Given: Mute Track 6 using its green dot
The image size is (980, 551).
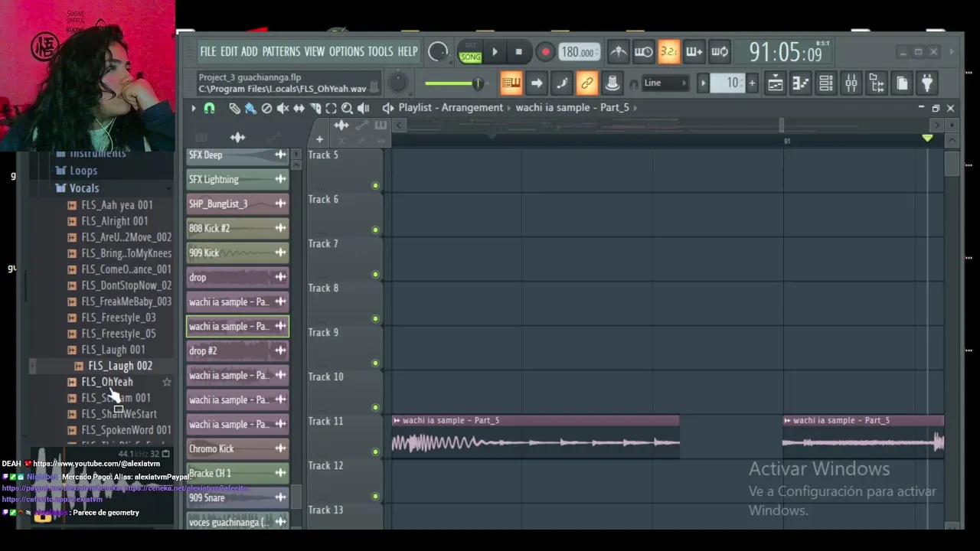Looking at the screenshot, I should point(375,230).
